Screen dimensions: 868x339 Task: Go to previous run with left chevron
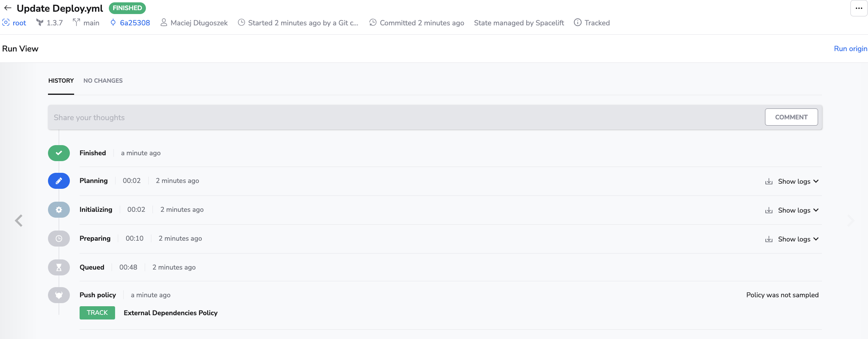19,221
